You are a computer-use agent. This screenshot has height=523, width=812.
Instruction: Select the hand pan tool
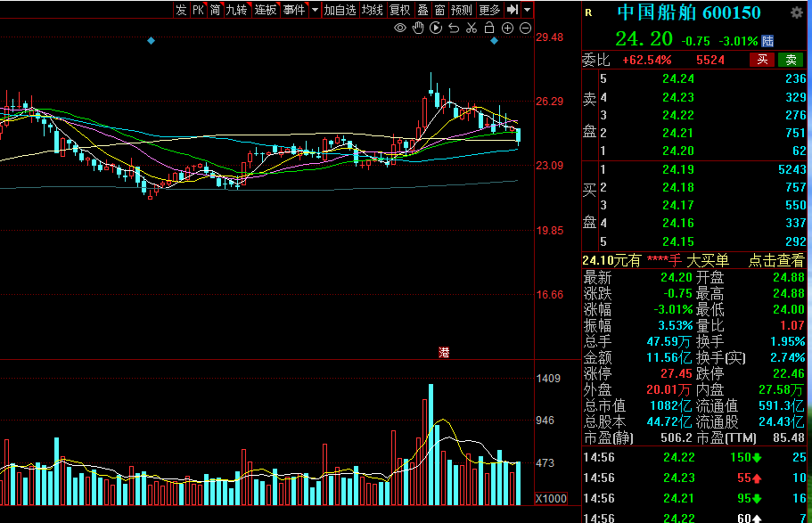click(x=418, y=29)
